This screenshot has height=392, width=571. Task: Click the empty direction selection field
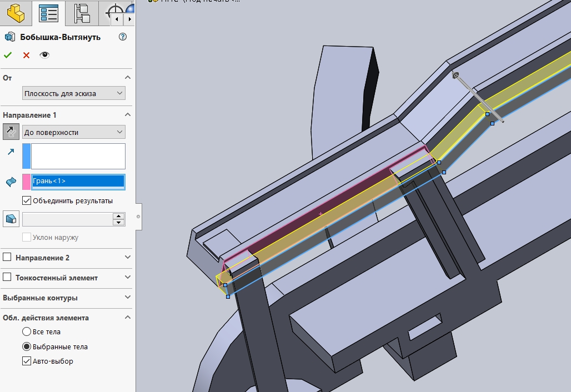(x=78, y=156)
